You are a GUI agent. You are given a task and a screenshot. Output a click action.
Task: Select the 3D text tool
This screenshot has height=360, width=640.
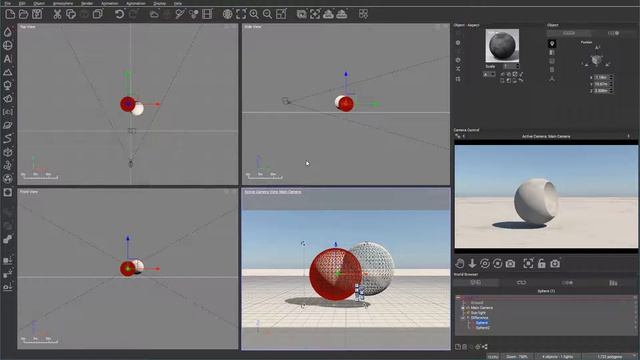(8, 59)
